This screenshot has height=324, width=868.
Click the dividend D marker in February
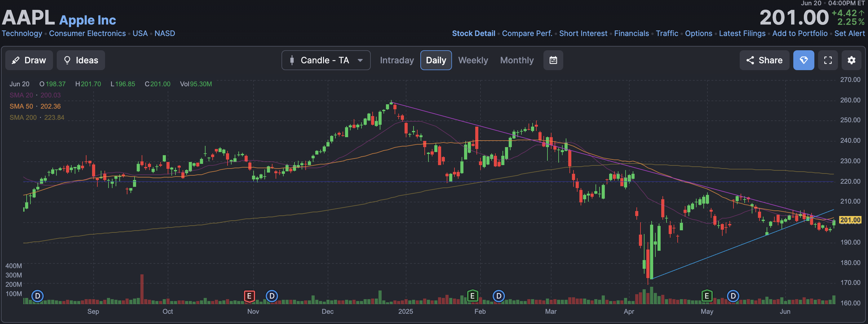(x=499, y=296)
